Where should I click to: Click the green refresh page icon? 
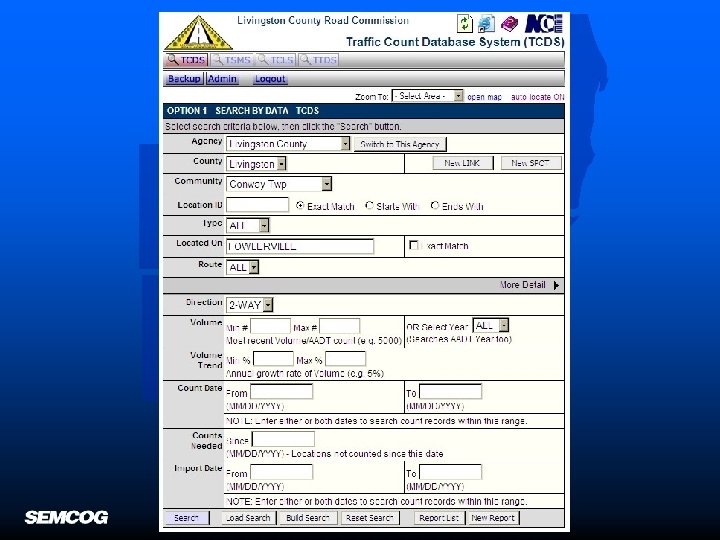pyautogui.click(x=465, y=23)
